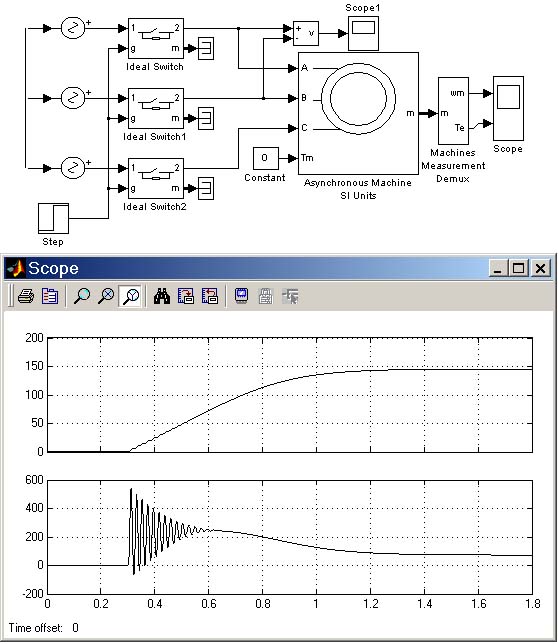This screenshot has height=644, width=558.
Task: Click the greyed Signal selection icon
Action: [290, 296]
